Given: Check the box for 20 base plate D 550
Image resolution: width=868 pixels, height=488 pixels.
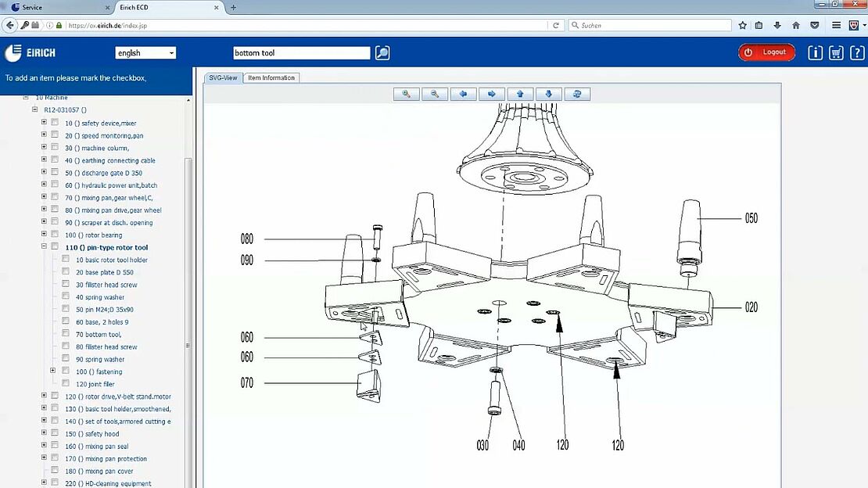Looking at the screenshot, I should (x=66, y=272).
